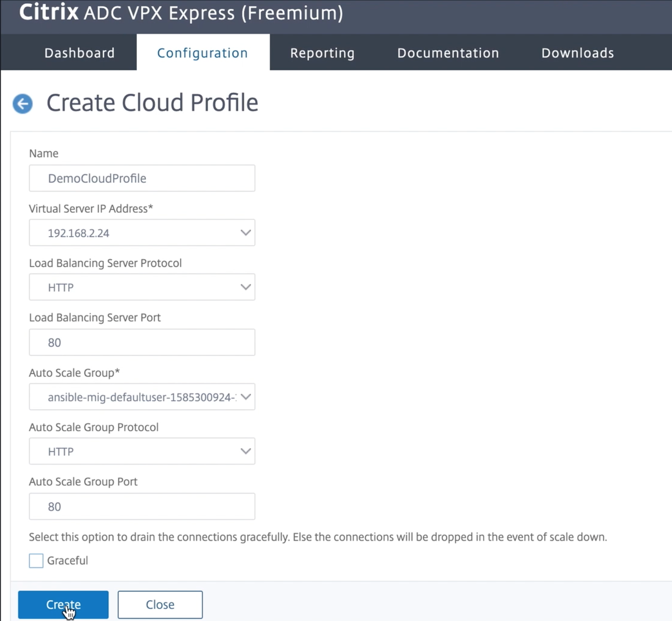Focus the Name input field
Screen dimensions: 672x621
coord(142,178)
